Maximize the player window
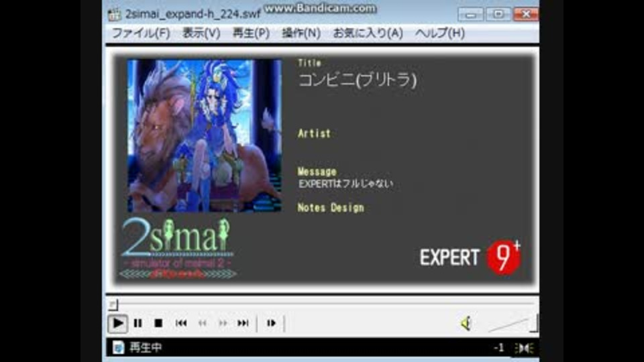The height and width of the screenshot is (362, 644). 498,14
